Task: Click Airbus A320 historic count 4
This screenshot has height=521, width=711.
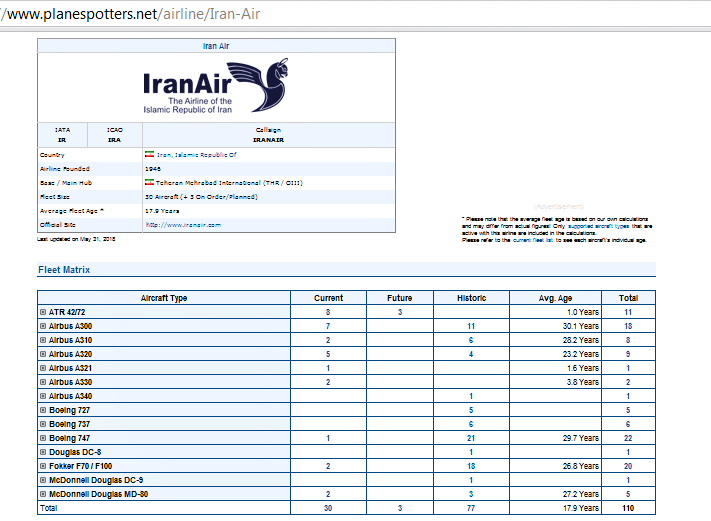Action: point(471,354)
